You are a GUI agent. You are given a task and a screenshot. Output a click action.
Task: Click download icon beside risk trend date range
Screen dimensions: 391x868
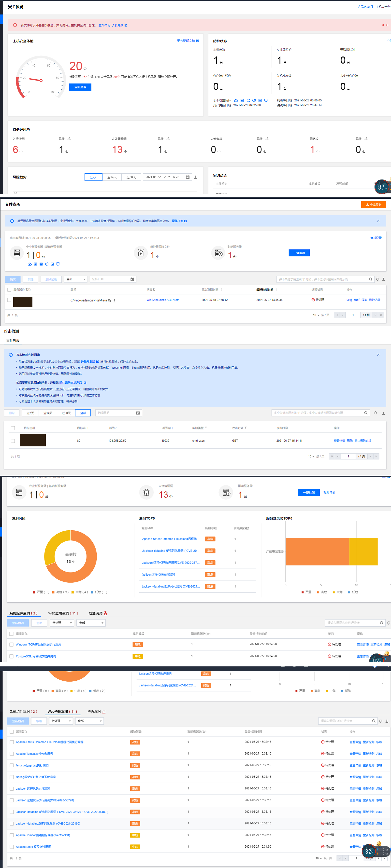[x=195, y=177]
